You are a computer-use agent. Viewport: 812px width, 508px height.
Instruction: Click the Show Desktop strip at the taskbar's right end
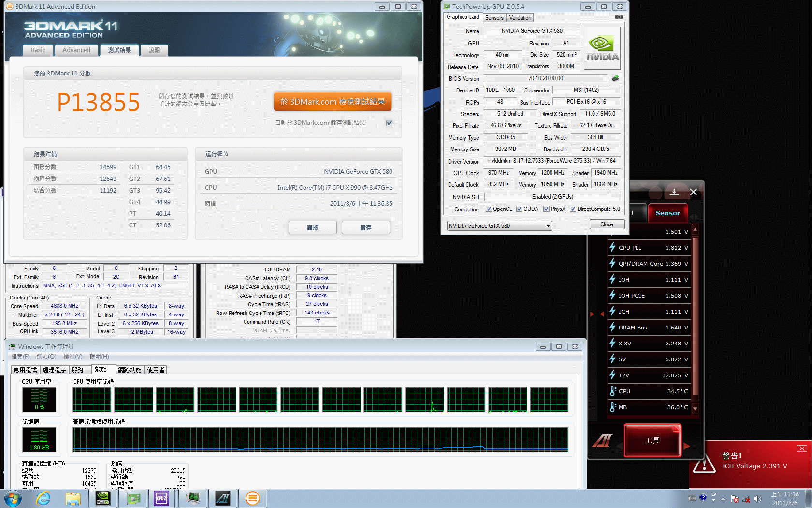coord(809,498)
